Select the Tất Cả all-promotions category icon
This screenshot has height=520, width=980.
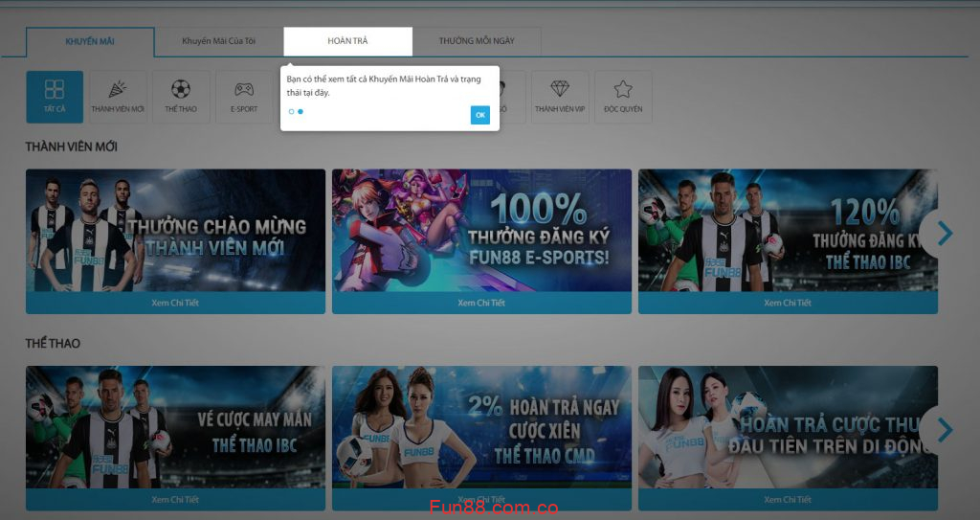55,97
